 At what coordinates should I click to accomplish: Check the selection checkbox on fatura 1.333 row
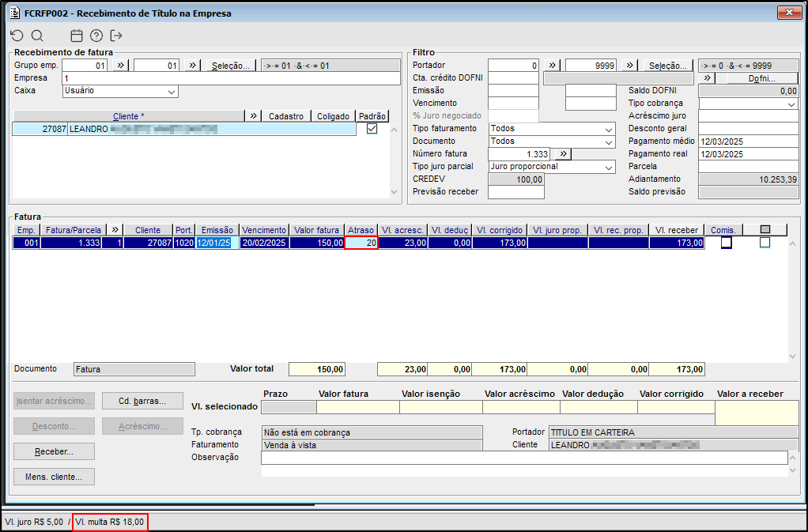[765, 243]
